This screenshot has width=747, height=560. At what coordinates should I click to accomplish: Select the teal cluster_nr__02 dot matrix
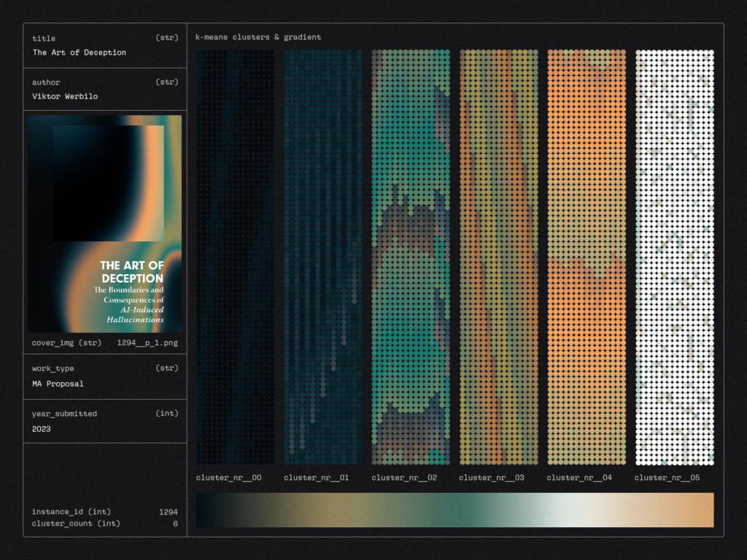tap(410, 257)
